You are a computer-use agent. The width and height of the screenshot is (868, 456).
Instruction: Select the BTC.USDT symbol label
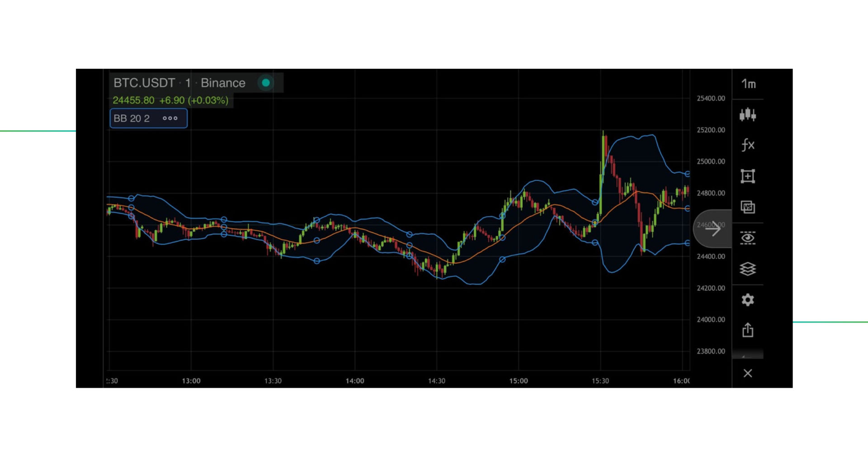point(145,83)
